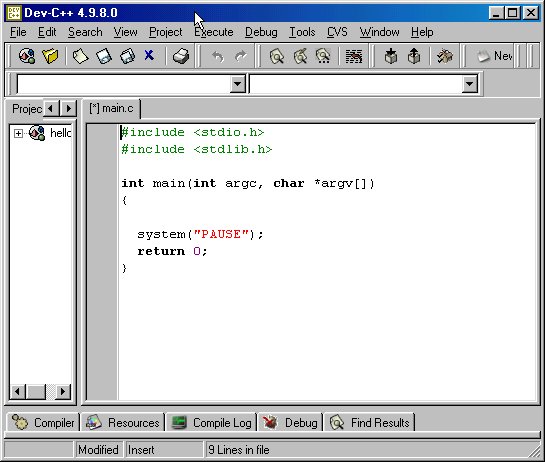The width and height of the screenshot is (545, 462).
Task: Select the main.c editor tab
Action: [x=111, y=108]
